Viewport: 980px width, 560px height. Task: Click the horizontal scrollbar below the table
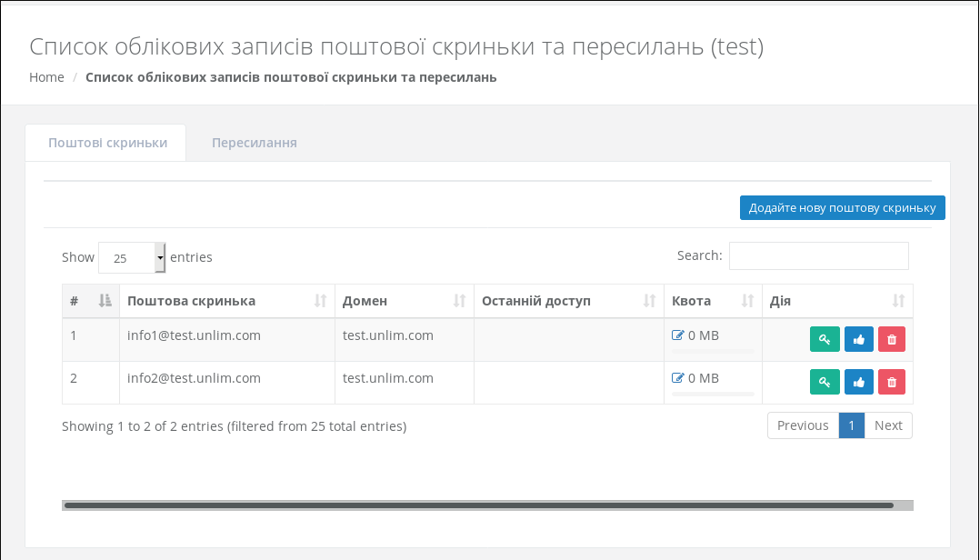coord(479,505)
